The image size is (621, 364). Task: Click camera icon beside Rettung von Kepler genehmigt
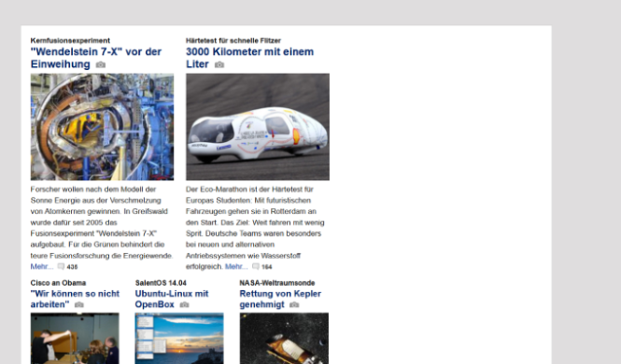(x=294, y=304)
